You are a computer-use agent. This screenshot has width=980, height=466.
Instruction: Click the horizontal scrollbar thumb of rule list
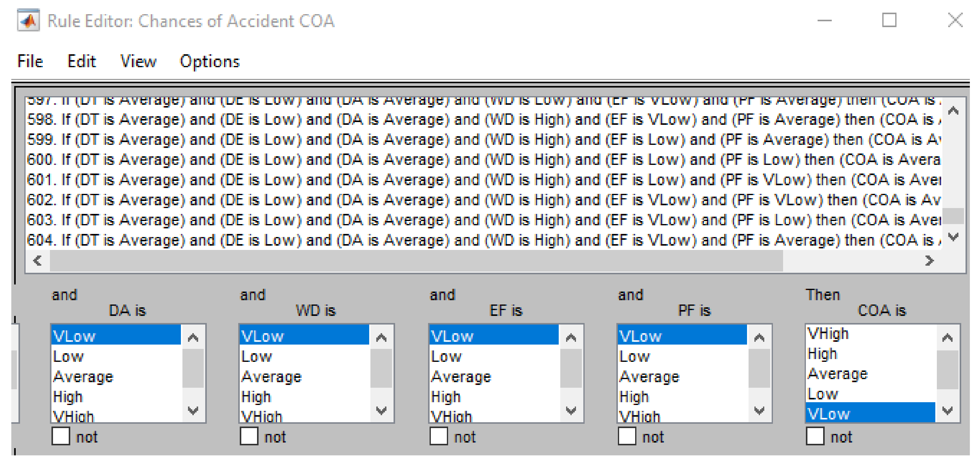416,261
